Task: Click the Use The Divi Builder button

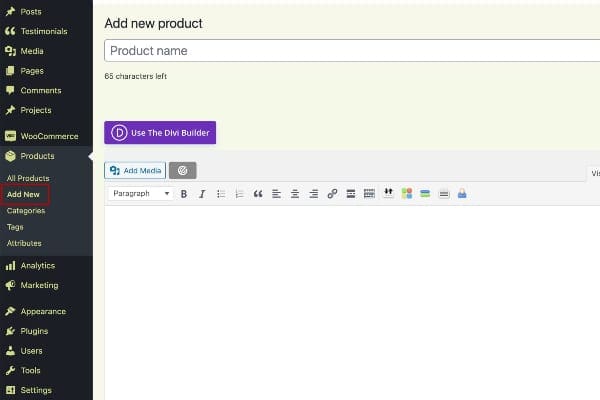Action: point(160,132)
